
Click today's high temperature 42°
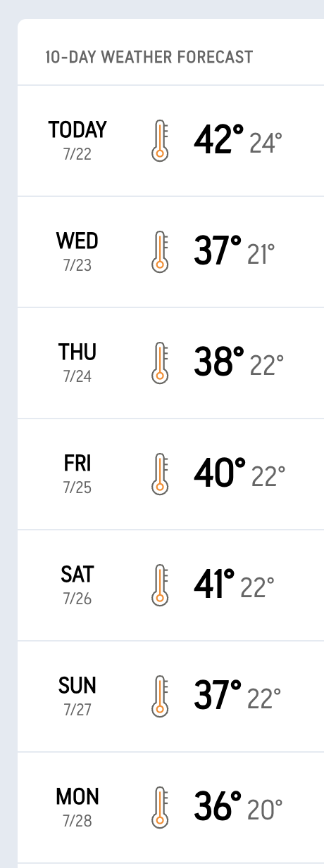pyautogui.click(x=219, y=140)
